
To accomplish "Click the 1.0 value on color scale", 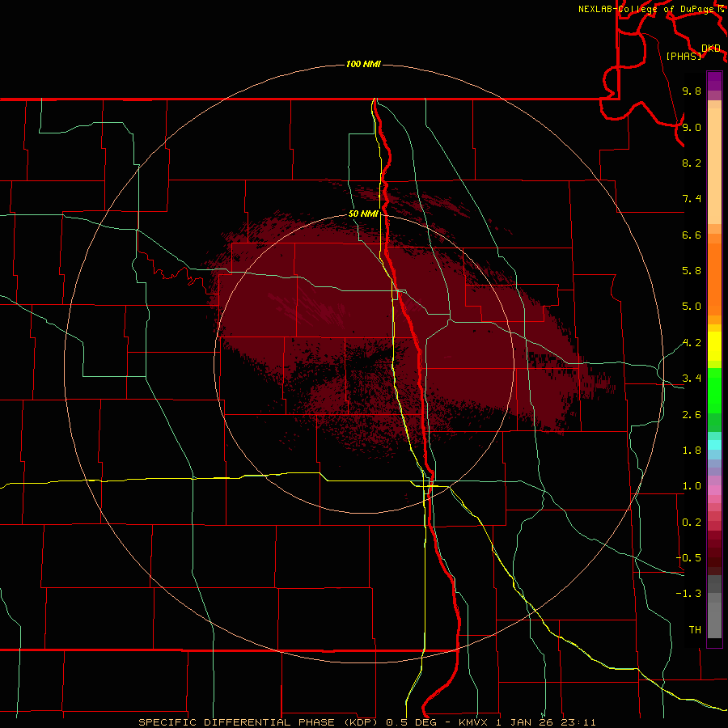I will point(692,486).
